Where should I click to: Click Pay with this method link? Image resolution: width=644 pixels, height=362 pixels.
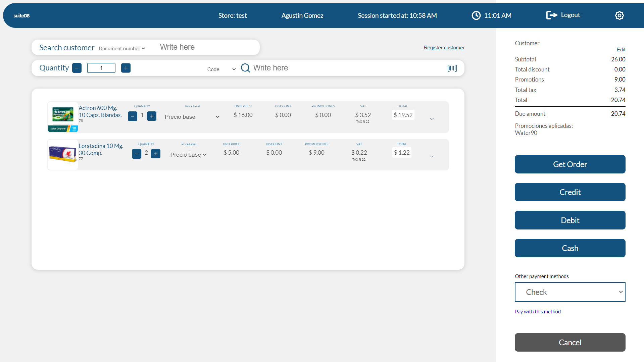pos(538,312)
